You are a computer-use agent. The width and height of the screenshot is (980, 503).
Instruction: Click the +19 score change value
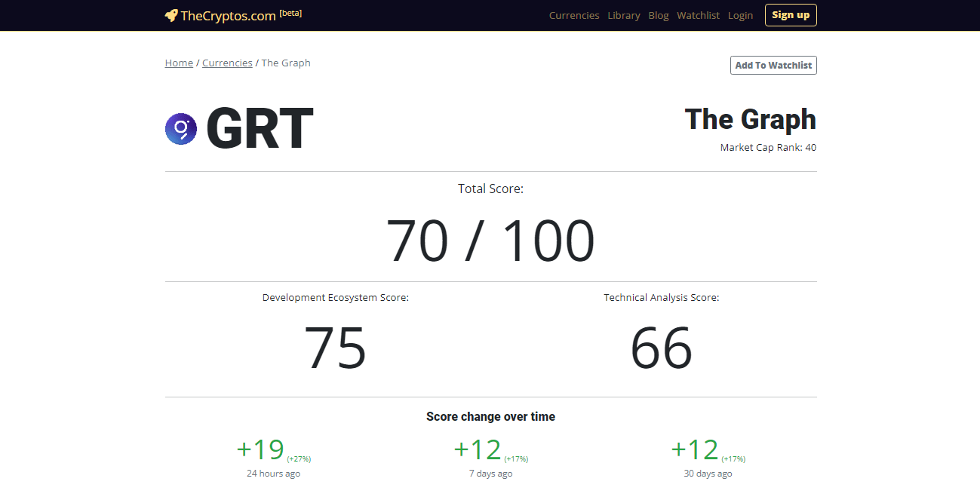[260, 449]
